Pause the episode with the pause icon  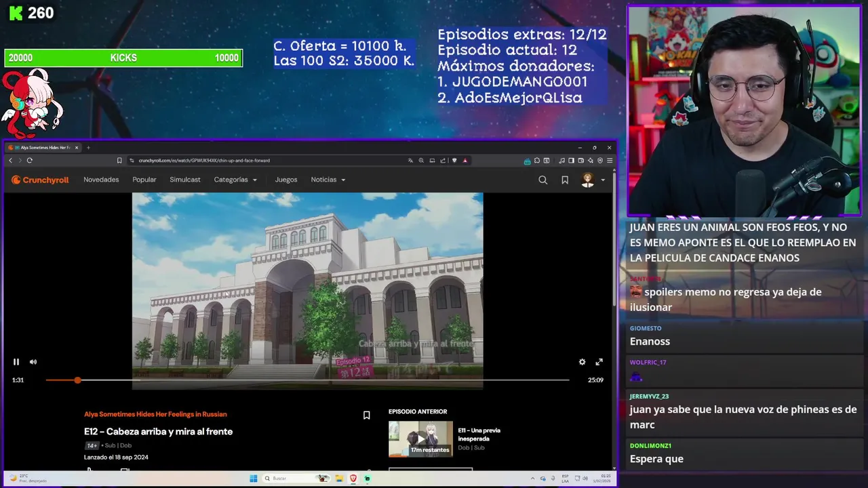coord(16,362)
